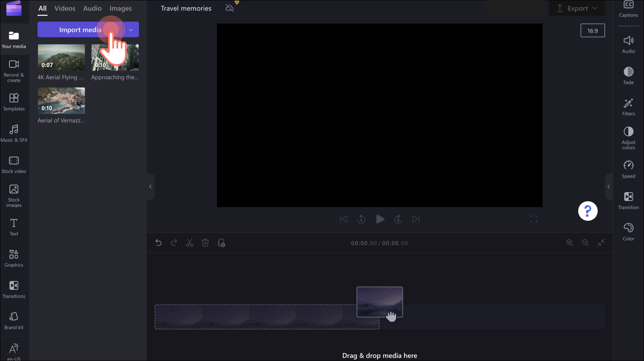This screenshot has height=361, width=644.
Task: Switch to the Videos tab
Action: 65,8
